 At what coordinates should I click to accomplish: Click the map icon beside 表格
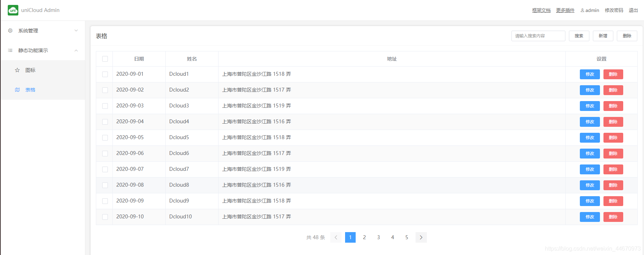point(17,90)
